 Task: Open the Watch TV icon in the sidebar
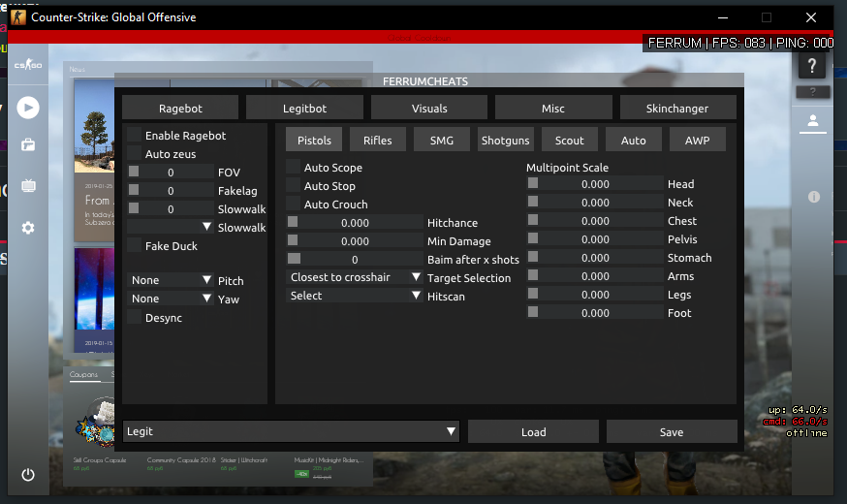(28, 186)
